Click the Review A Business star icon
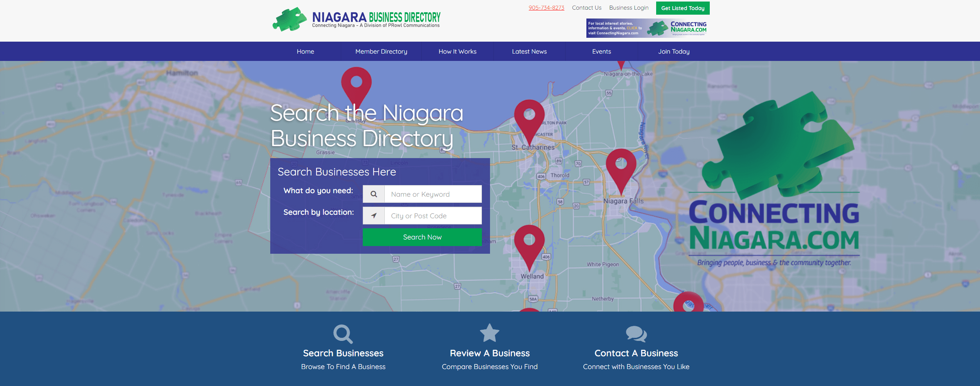The width and height of the screenshot is (980, 386). point(490,333)
